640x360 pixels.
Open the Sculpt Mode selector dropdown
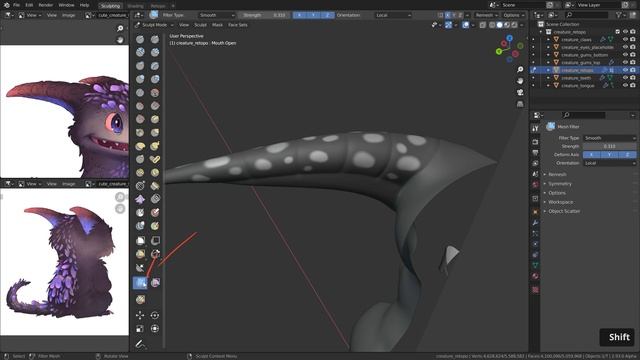(154, 25)
